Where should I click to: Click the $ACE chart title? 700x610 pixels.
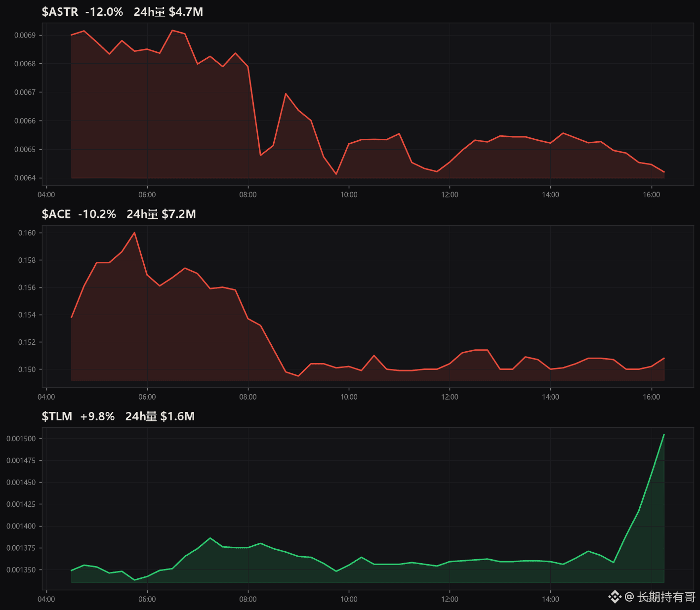point(56,214)
